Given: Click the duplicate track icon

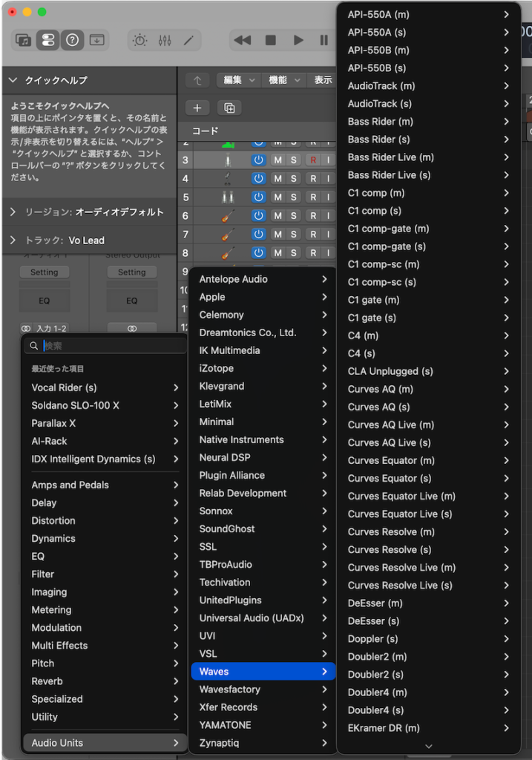Looking at the screenshot, I should pos(229,108).
